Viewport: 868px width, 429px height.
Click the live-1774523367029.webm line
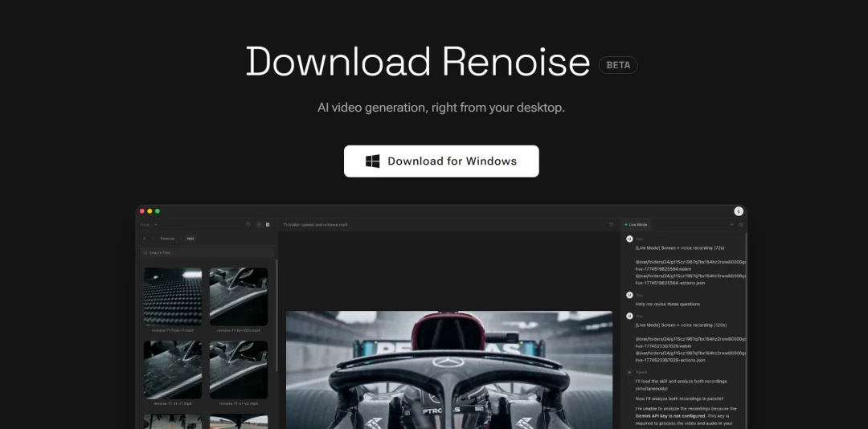coord(663,345)
